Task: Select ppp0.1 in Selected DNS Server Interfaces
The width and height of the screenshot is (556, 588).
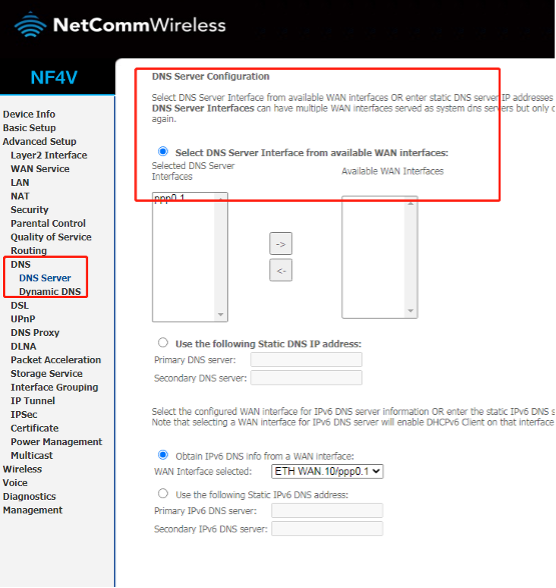Action: (x=169, y=198)
